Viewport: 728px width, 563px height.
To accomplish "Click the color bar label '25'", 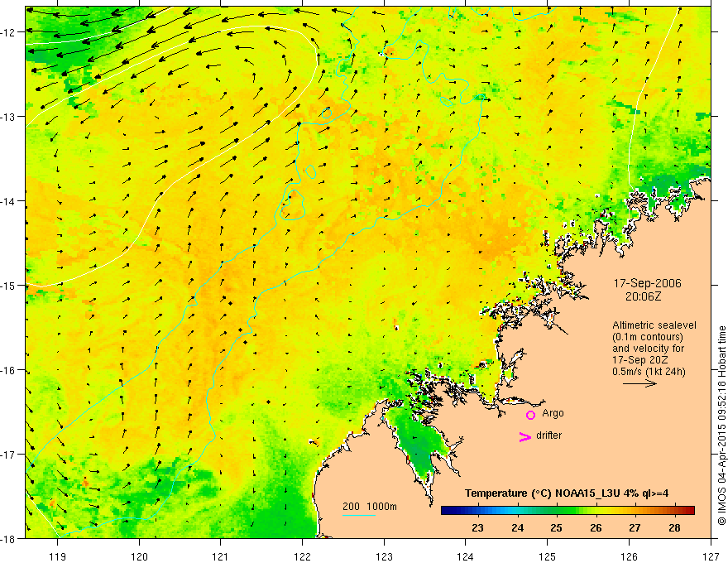I will [556, 527].
